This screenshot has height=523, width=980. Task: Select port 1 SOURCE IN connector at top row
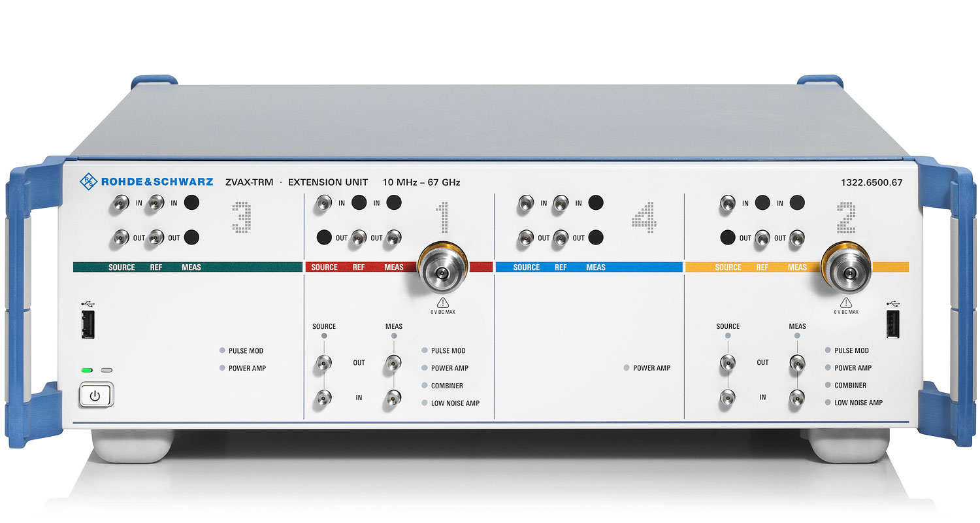tap(323, 203)
